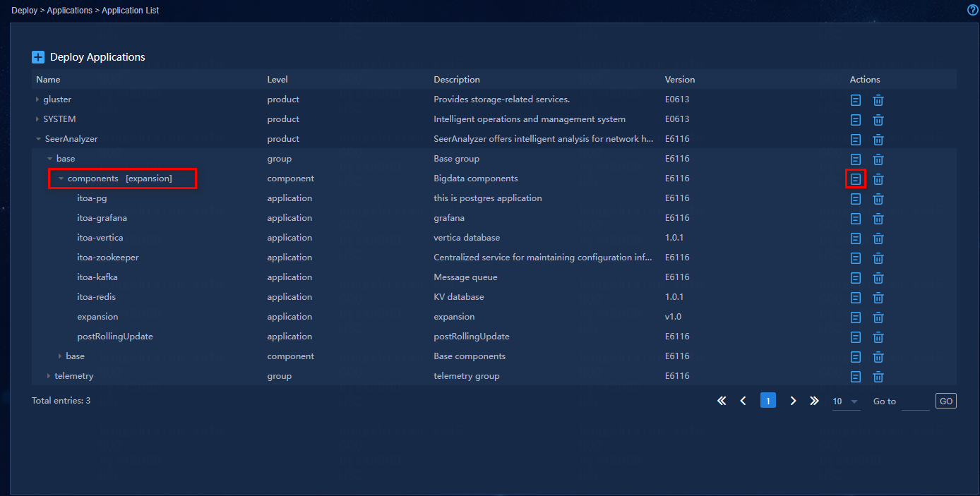Screen dimensions: 980x496
Task: Click the Go to page number field
Action: tap(916, 401)
